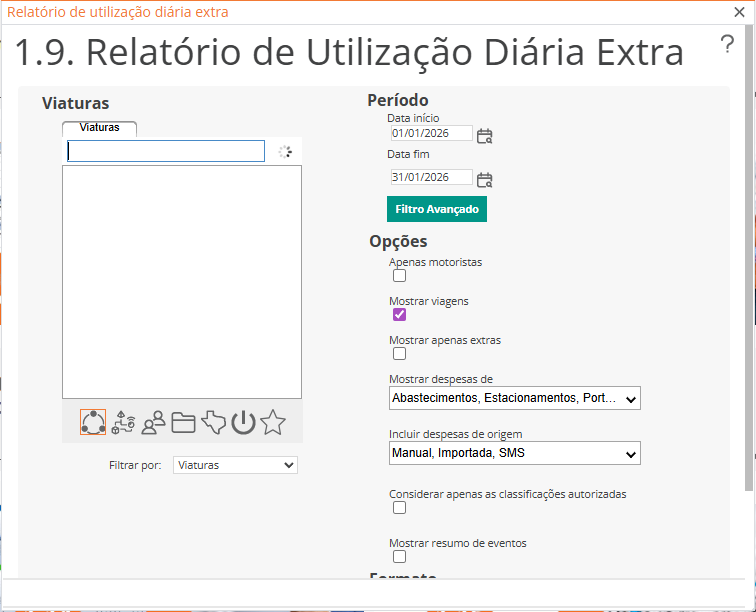756x612 pixels.
Task: Select the favorites star icon
Action: coord(273,423)
